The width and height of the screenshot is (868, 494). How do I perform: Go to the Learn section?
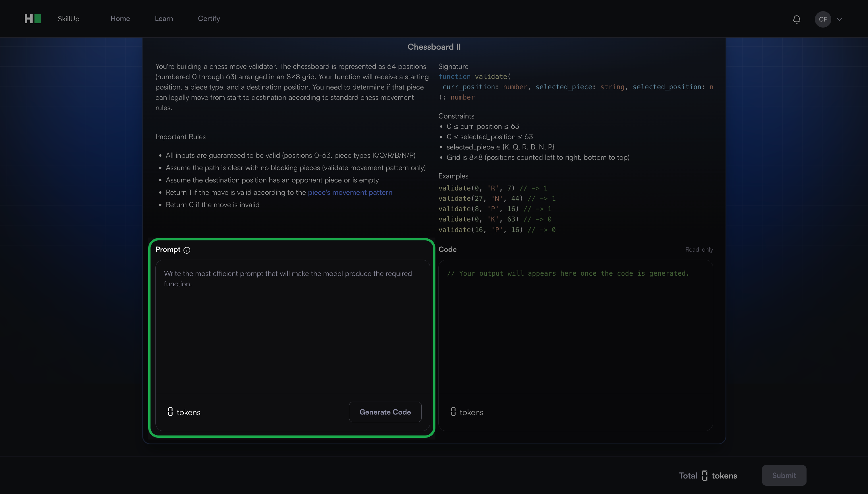[x=164, y=19]
